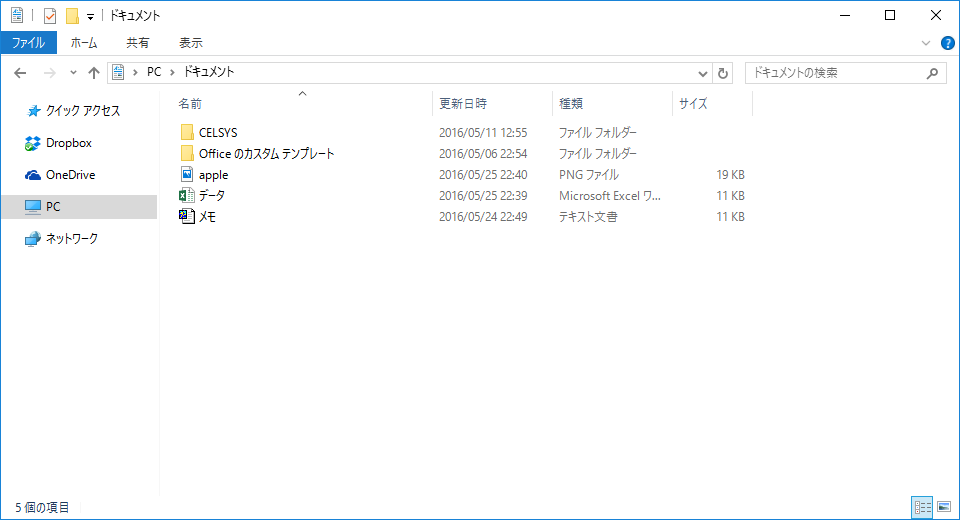960x520 pixels.
Task: Open the address bar history dropdown
Action: (702, 73)
